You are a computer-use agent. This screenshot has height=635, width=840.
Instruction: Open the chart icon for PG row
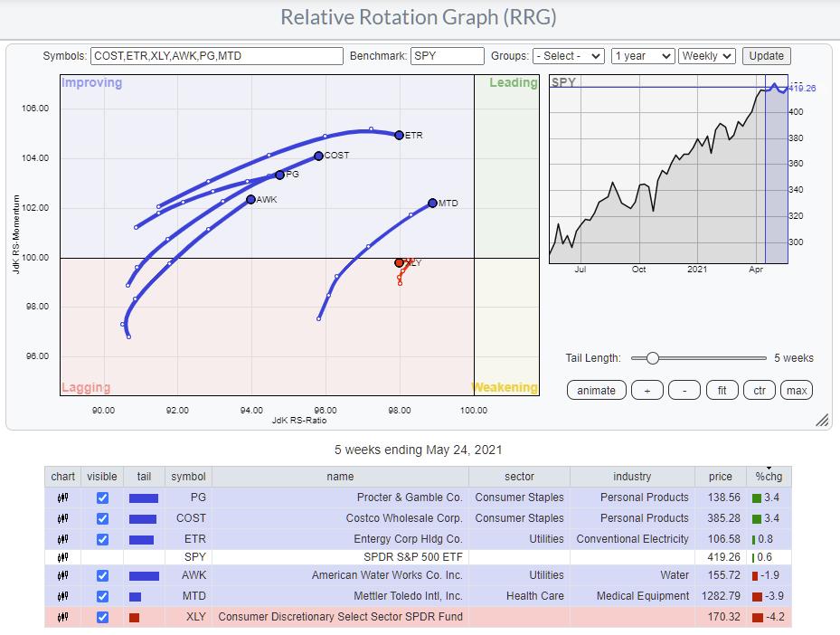coord(63,498)
